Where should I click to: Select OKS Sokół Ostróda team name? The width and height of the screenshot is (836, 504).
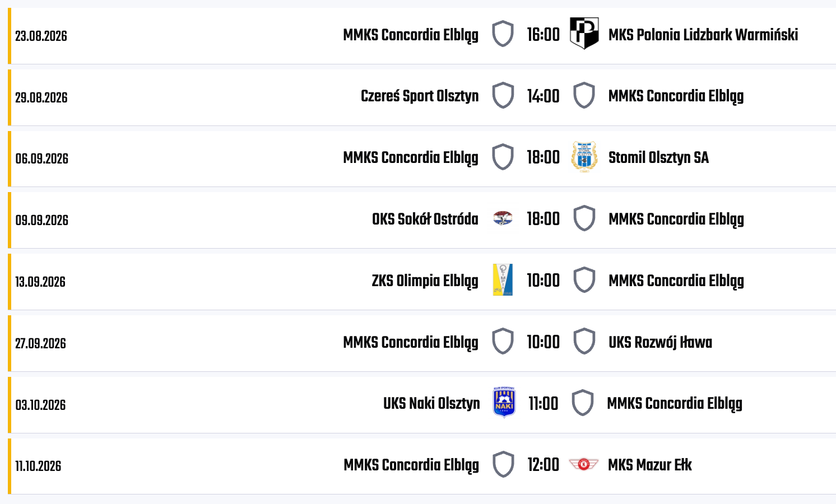point(425,219)
